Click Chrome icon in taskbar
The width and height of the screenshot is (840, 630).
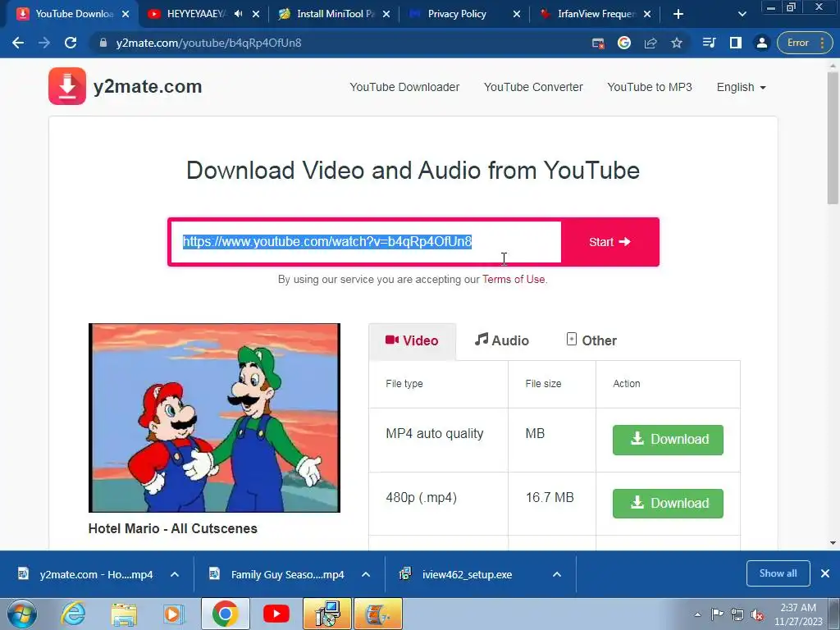click(225, 614)
